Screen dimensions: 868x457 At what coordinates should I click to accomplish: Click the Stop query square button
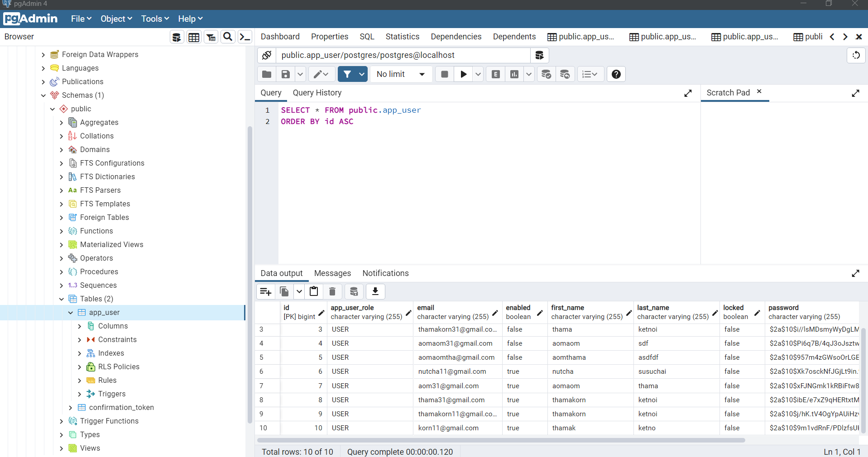[445, 74]
